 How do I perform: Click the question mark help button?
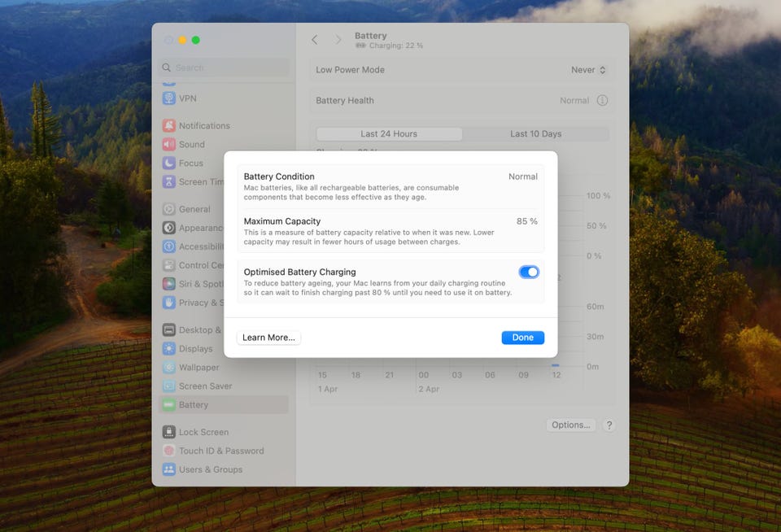coord(609,425)
